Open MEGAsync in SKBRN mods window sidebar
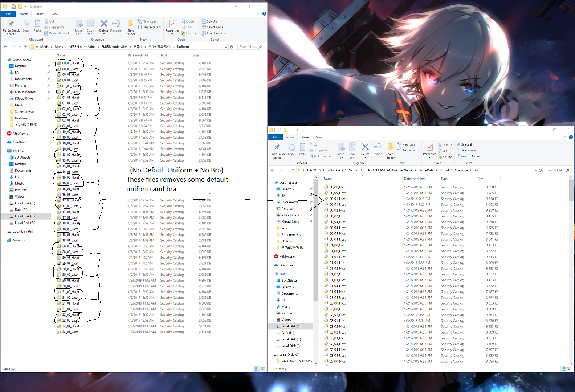 [17, 134]
